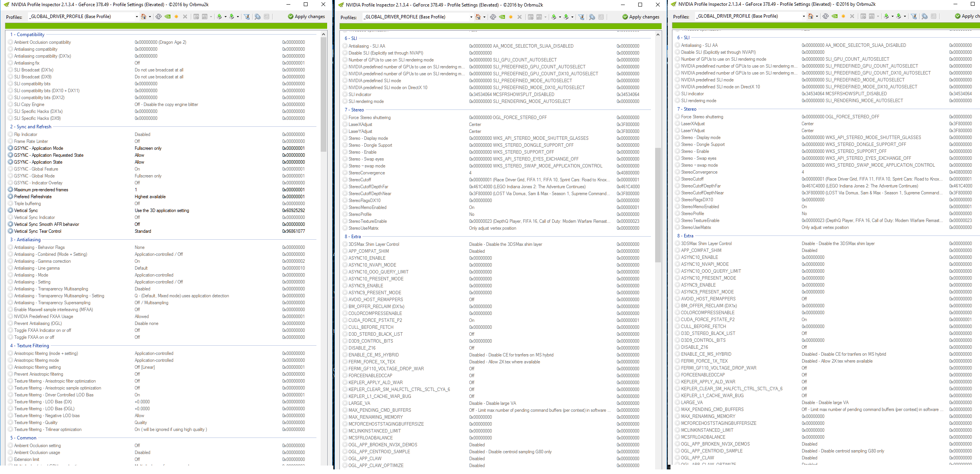Click the export profiles icon in right window

[x=886, y=16]
